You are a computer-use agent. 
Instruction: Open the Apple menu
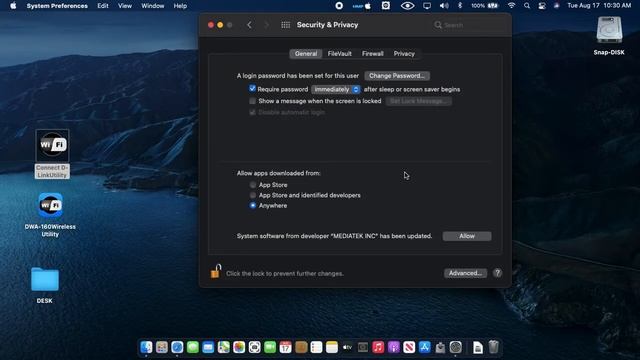click(x=13, y=6)
